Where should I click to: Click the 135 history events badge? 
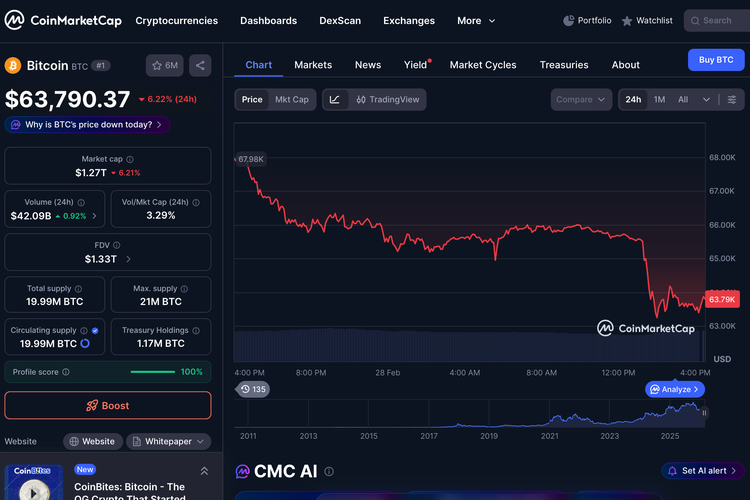point(253,389)
